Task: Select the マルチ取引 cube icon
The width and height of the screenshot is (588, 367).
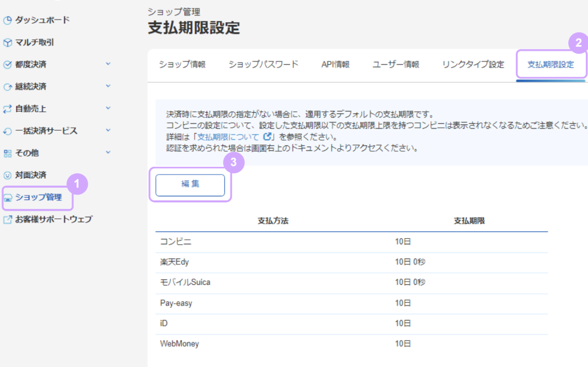Action: [7, 42]
